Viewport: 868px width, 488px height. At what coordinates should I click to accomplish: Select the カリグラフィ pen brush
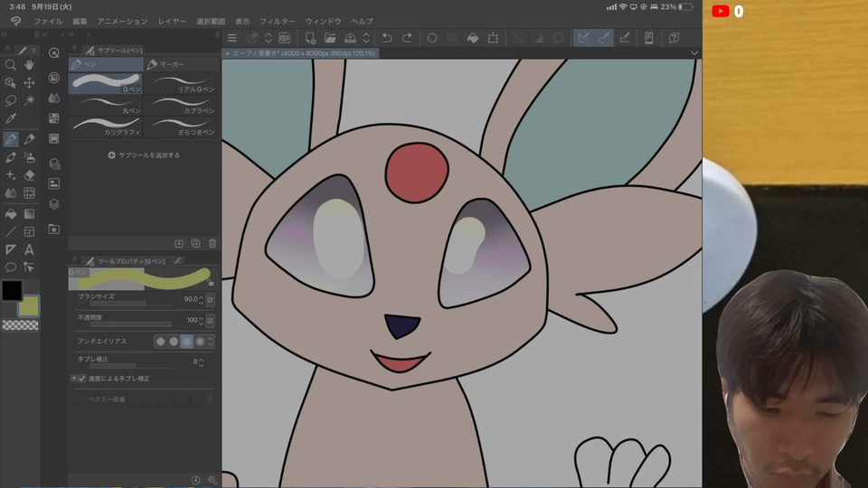pyautogui.click(x=107, y=126)
